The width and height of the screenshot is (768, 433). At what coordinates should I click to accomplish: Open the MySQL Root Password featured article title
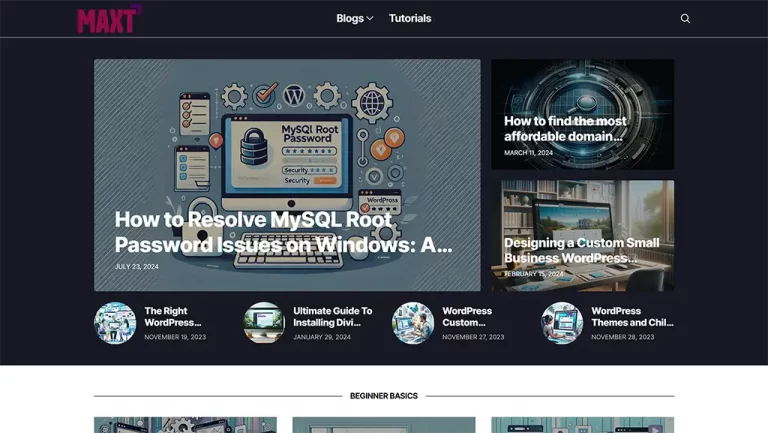click(x=283, y=232)
